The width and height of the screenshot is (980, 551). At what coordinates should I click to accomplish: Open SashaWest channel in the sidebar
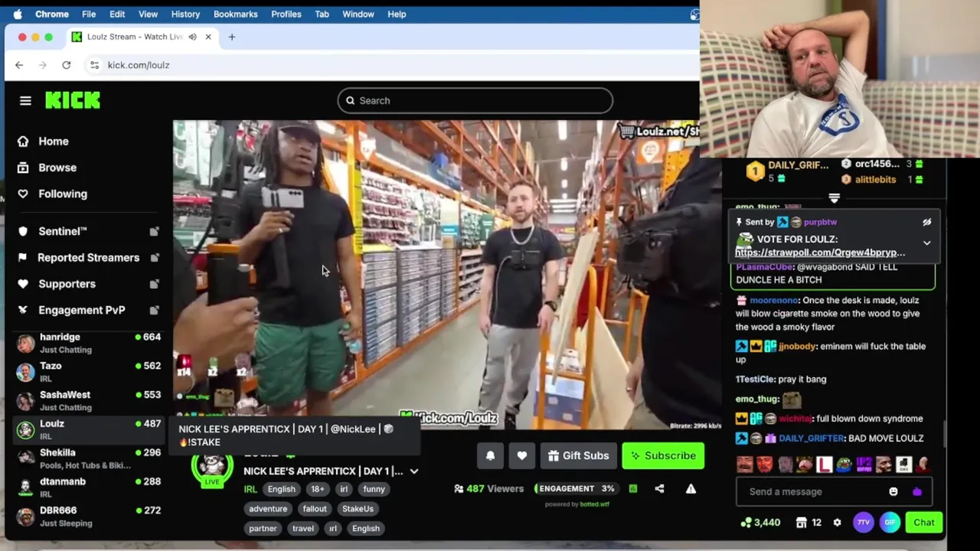click(88, 401)
